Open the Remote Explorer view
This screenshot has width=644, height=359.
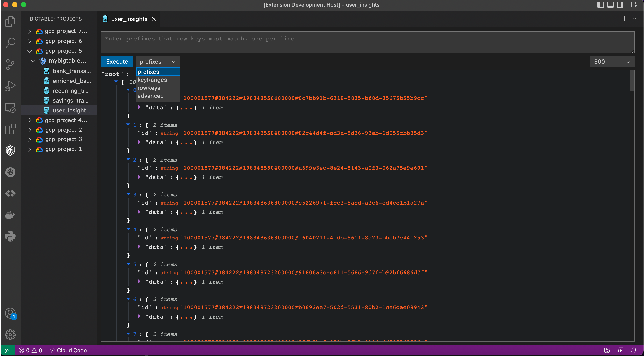[10, 108]
